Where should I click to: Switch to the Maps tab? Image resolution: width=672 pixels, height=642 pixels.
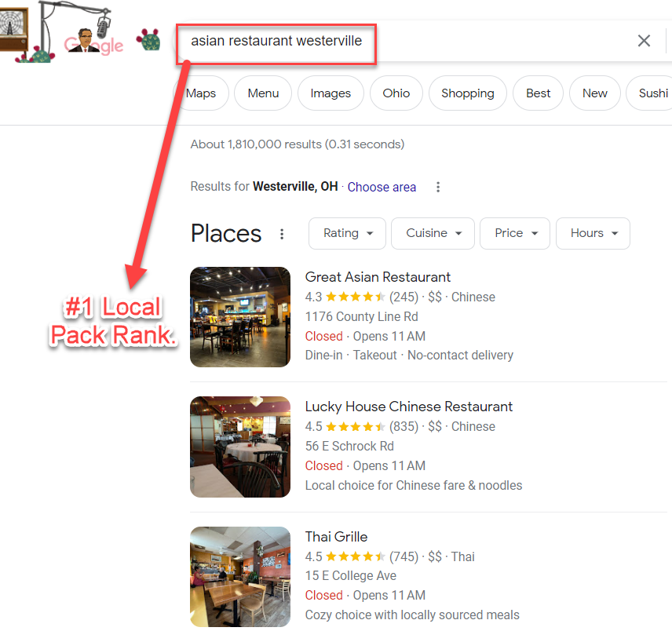click(200, 93)
